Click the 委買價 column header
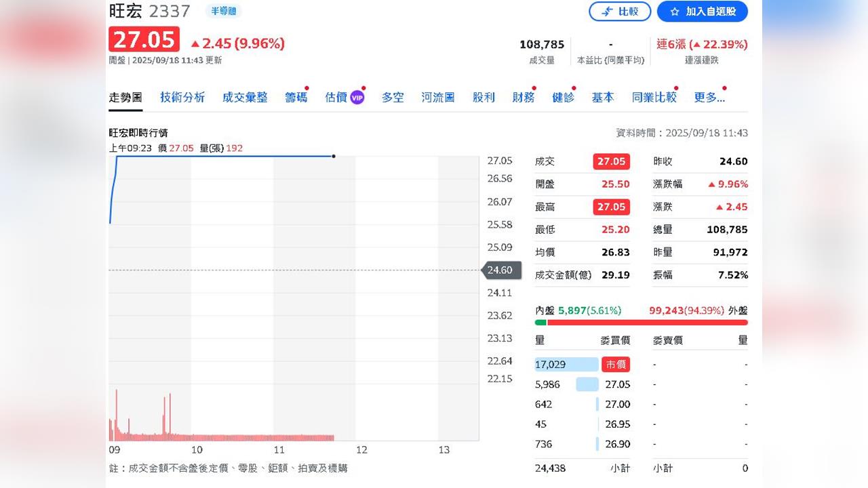868x488 pixels. coord(616,340)
